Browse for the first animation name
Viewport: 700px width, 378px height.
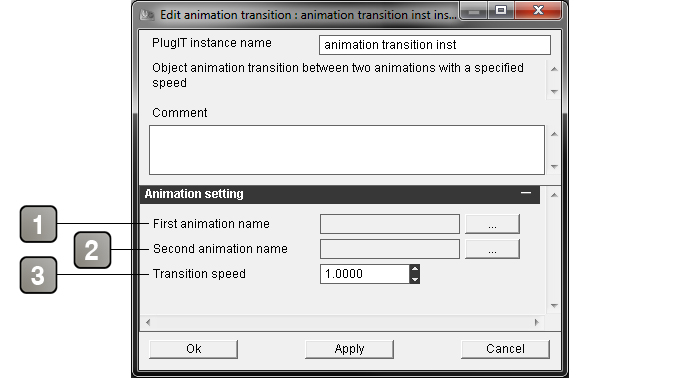(x=492, y=224)
